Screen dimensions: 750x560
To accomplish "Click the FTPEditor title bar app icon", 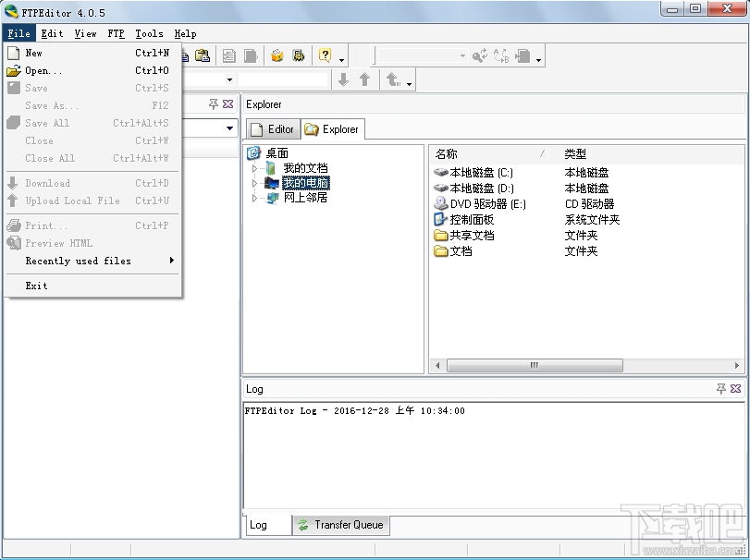I will 10,11.
